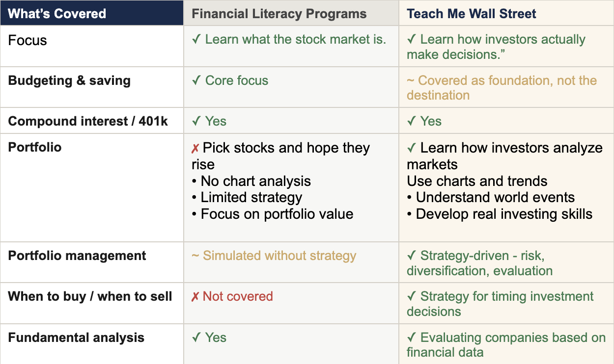Click the 'Budgeting & saving' row label
614x364 pixels.
click(x=69, y=81)
